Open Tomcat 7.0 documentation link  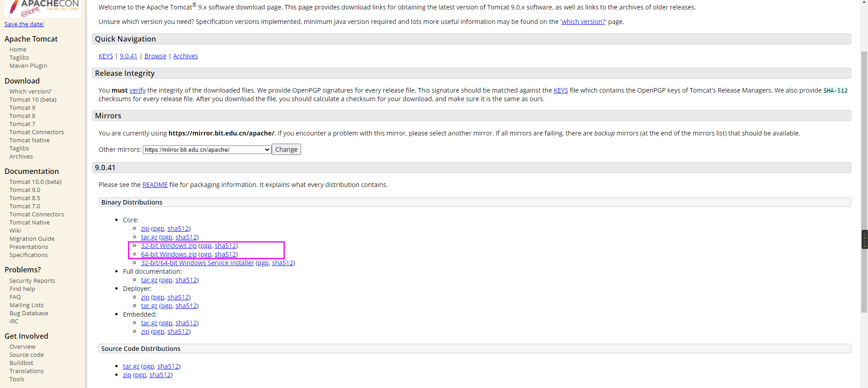point(25,206)
